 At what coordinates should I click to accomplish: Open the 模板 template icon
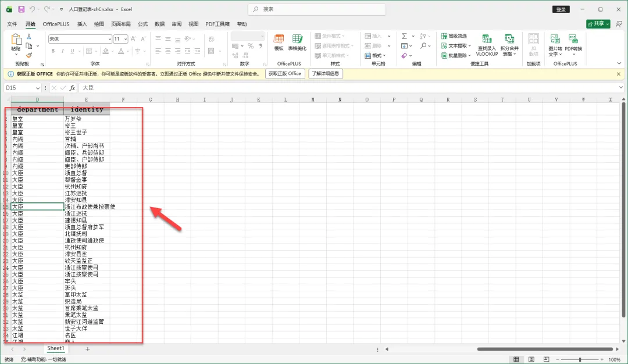pos(279,41)
